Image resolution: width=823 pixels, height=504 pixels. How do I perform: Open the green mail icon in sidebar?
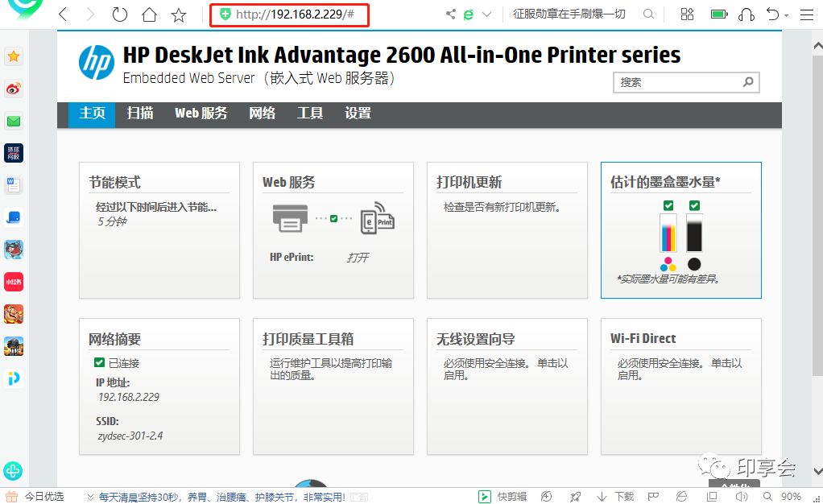pos(14,122)
